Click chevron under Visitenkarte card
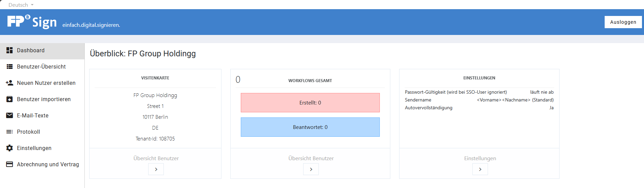644x188 pixels. pos(156,169)
